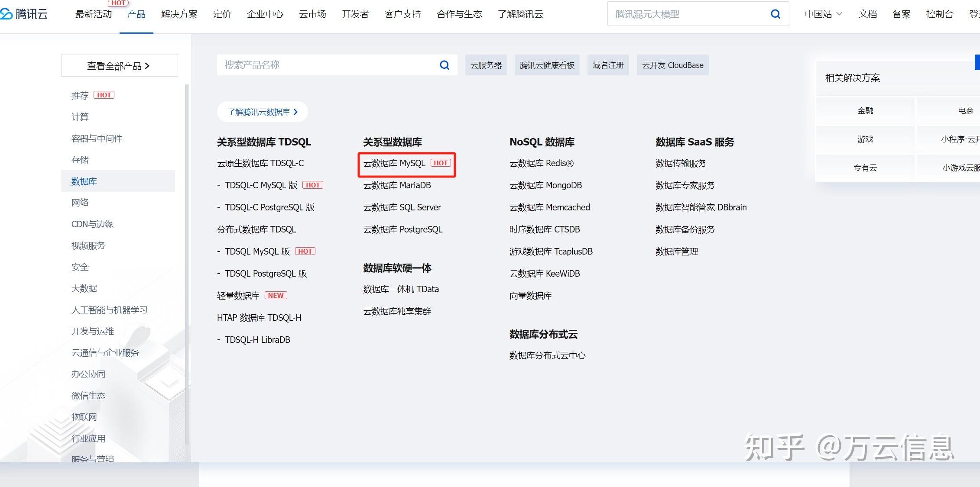
Task: Select 存储 category in sidebar
Action: pos(80,160)
